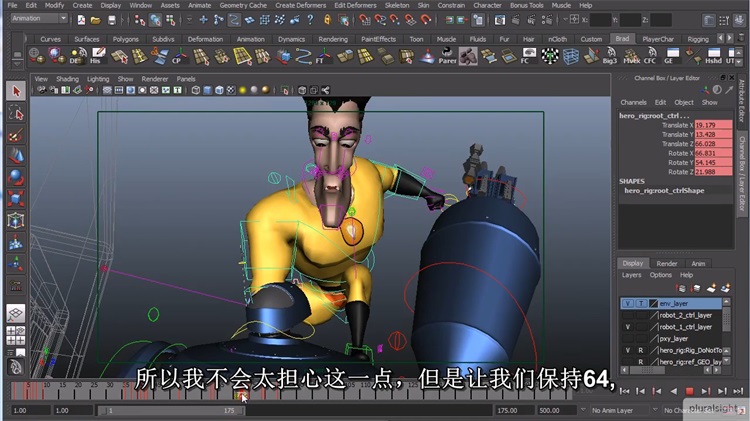Open the Constrain menu

click(x=451, y=5)
